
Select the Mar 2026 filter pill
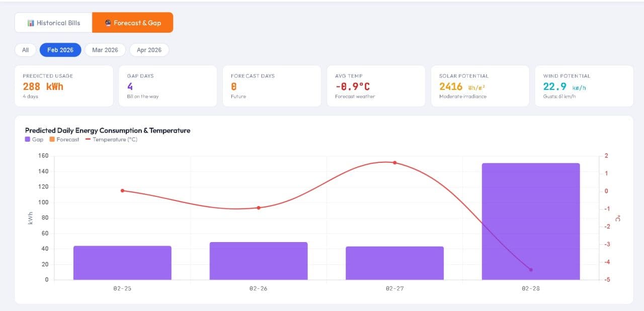click(x=105, y=50)
